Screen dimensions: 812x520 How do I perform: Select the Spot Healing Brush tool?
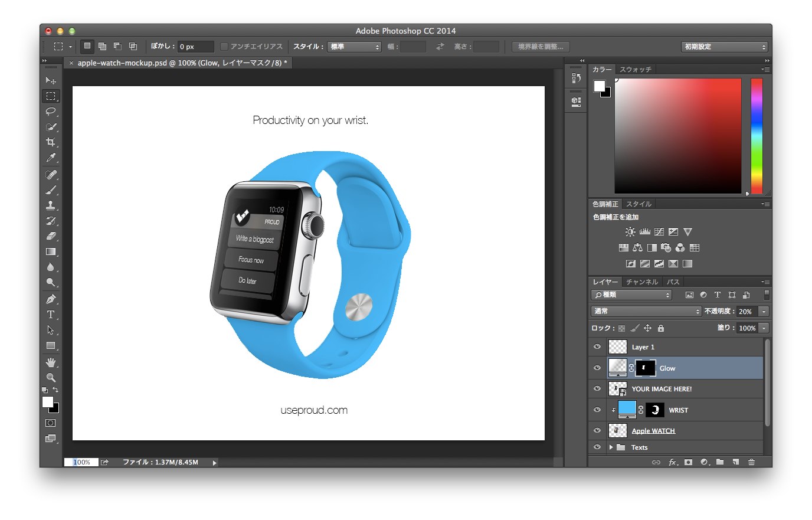click(51, 175)
